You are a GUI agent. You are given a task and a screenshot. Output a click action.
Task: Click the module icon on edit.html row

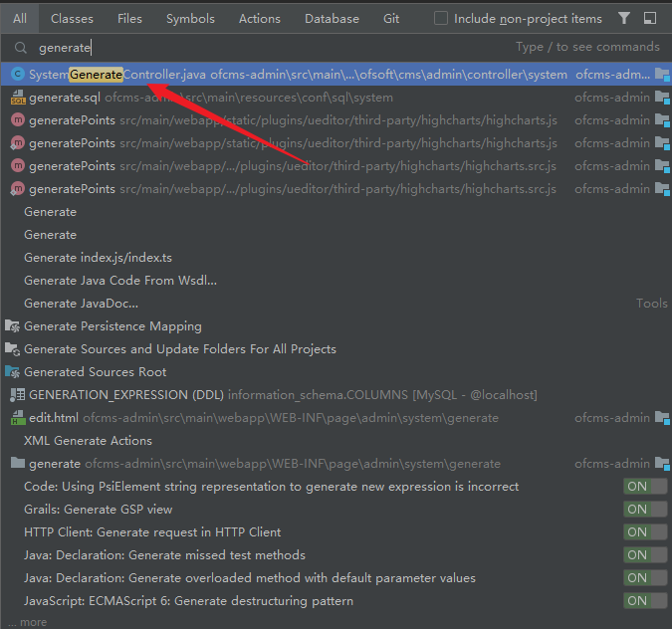(662, 418)
